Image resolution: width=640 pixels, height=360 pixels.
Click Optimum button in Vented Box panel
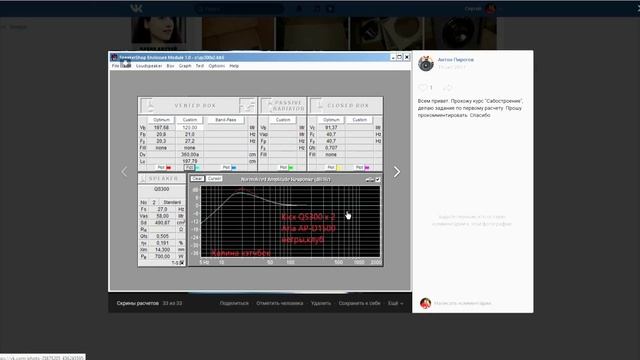[x=161, y=120]
